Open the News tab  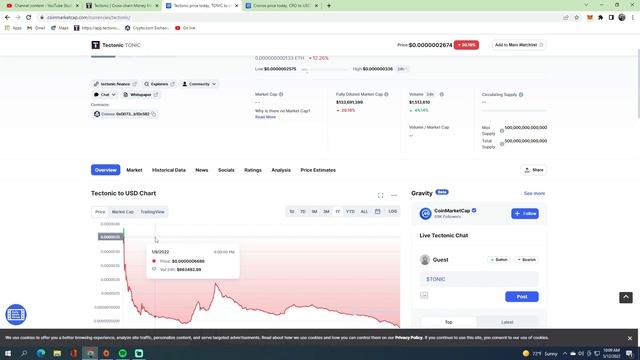[202, 170]
